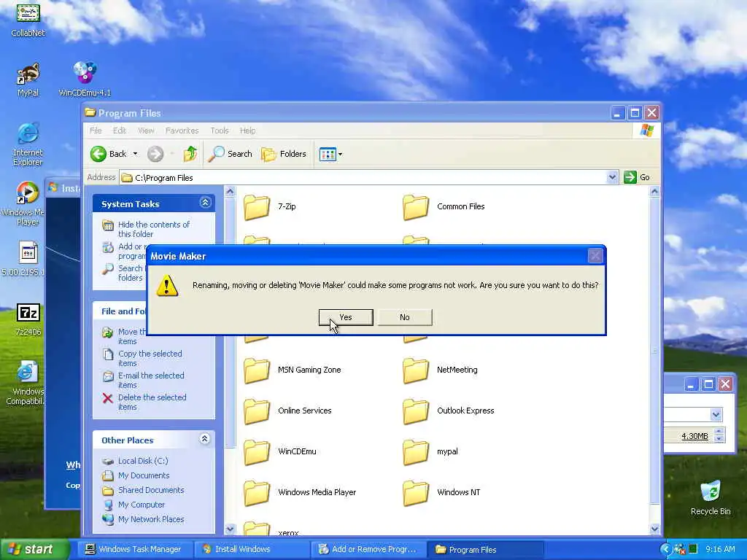Select the Online Services folder
The height and width of the screenshot is (560, 747).
(x=258, y=411)
